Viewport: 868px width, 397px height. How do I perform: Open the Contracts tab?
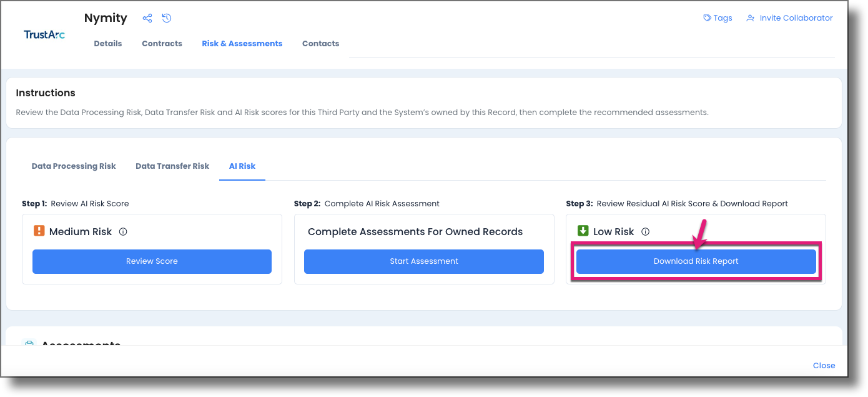[x=161, y=43]
